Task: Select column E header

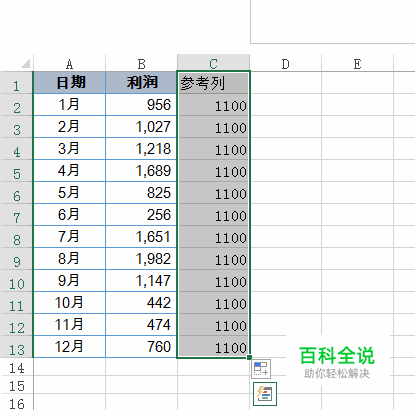Action: click(x=357, y=63)
